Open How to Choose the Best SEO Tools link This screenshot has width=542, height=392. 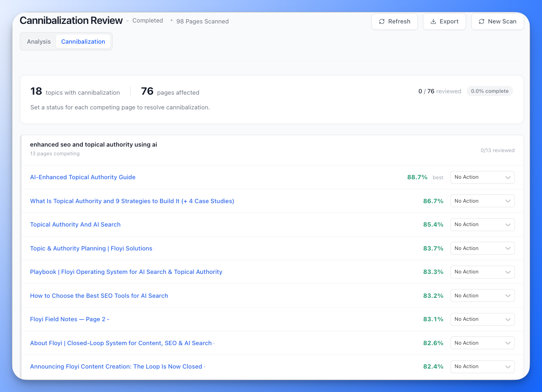[x=99, y=296]
